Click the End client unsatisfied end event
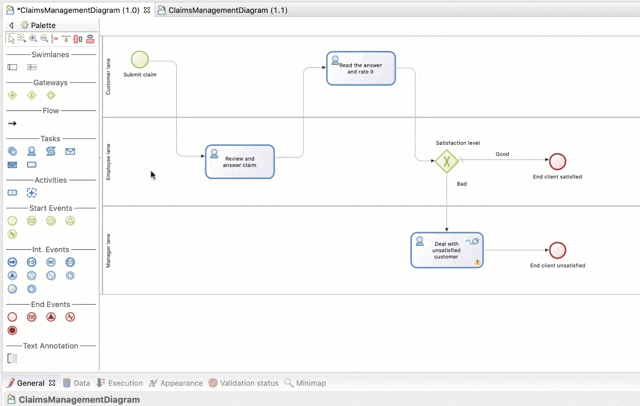This screenshot has height=406, width=640. pos(557,250)
